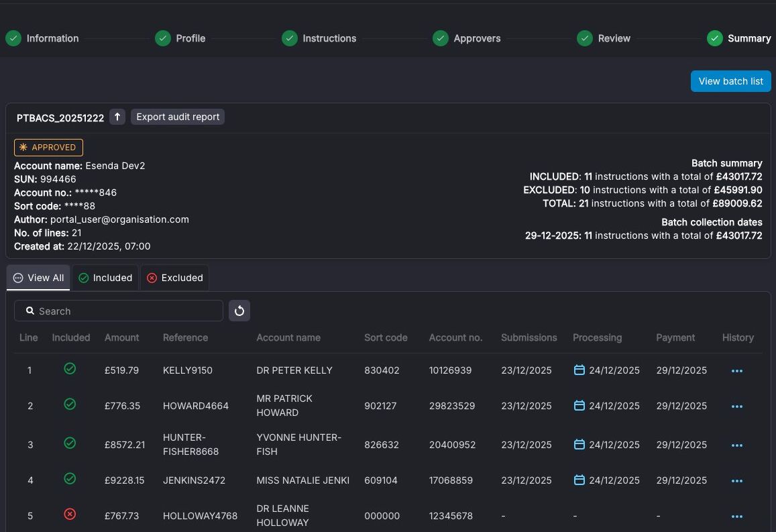Click account name DR PETER KELLY
Viewport: 776px width, 532px height.
[294, 370]
